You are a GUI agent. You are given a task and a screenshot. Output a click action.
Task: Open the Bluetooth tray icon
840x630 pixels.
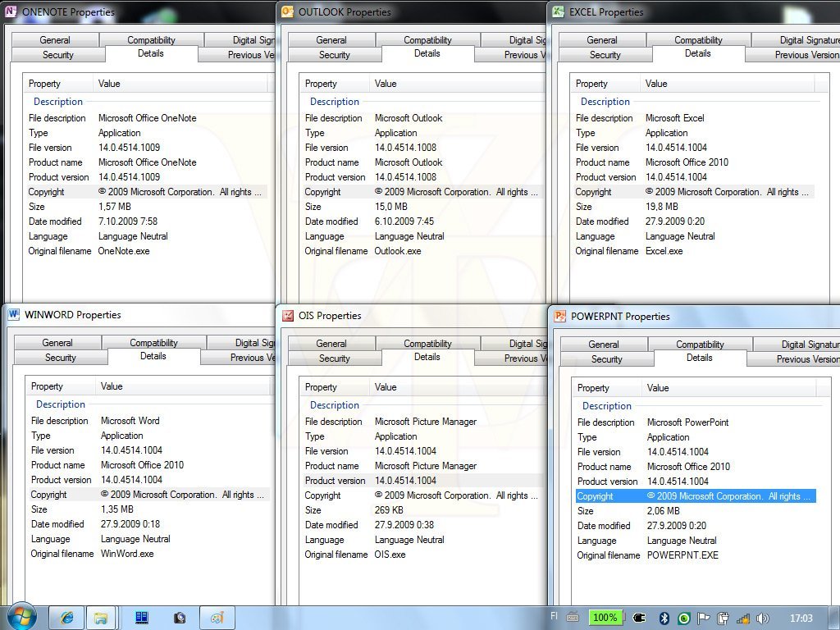[664, 619]
